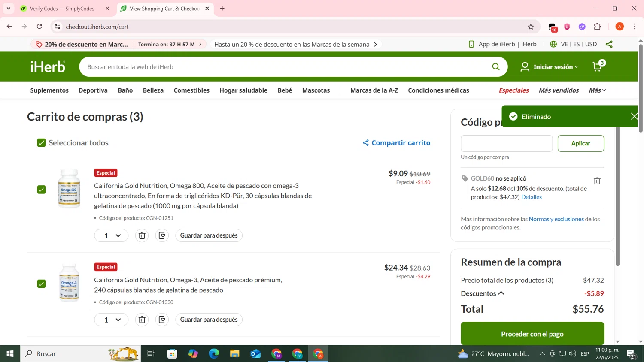The height and width of the screenshot is (362, 644).
Task: Click the iHerb logo
Action: point(48,66)
